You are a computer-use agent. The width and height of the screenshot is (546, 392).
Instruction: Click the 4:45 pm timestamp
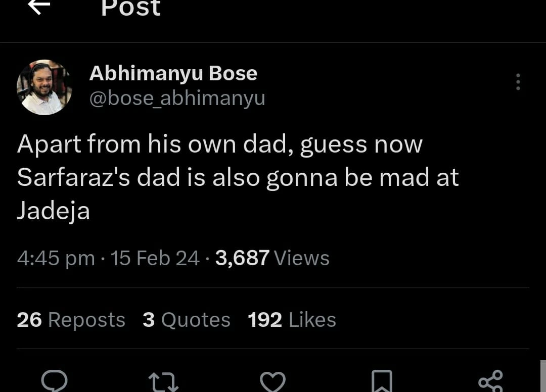click(56, 258)
